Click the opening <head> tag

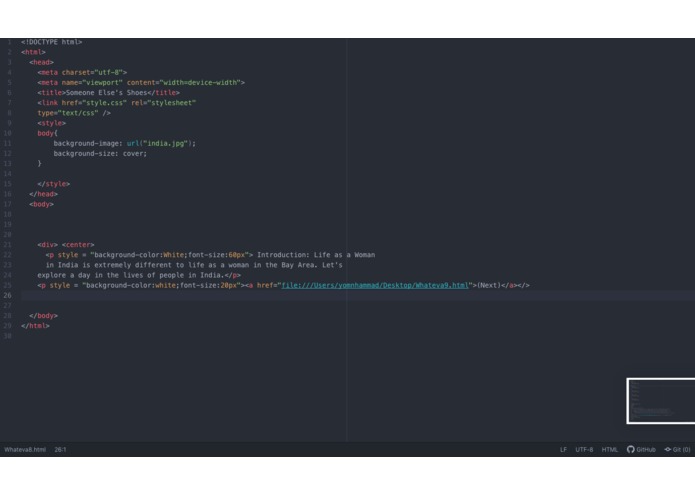(x=41, y=62)
